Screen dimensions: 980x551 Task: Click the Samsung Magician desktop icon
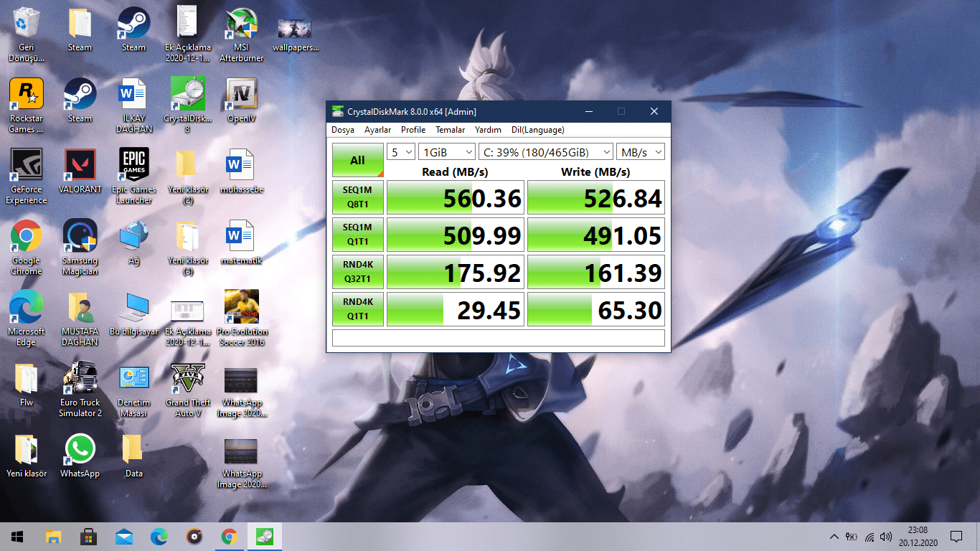pos(80,248)
